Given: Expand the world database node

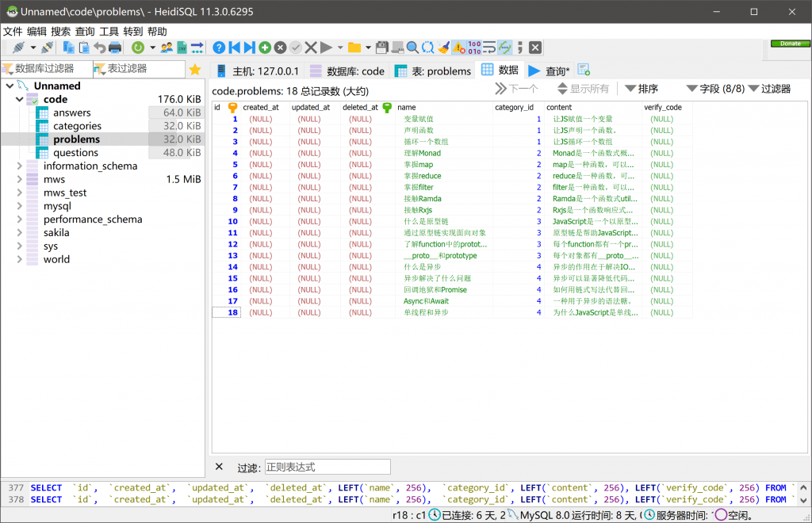Looking at the screenshot, I should (x=20, y=259).
